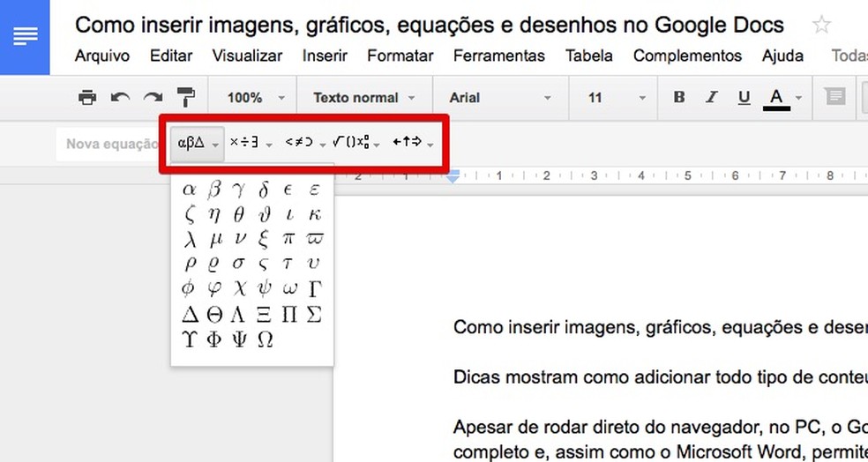Insert the pi symbol π
Screen dimensions: 868x462
tap(289, 240)
